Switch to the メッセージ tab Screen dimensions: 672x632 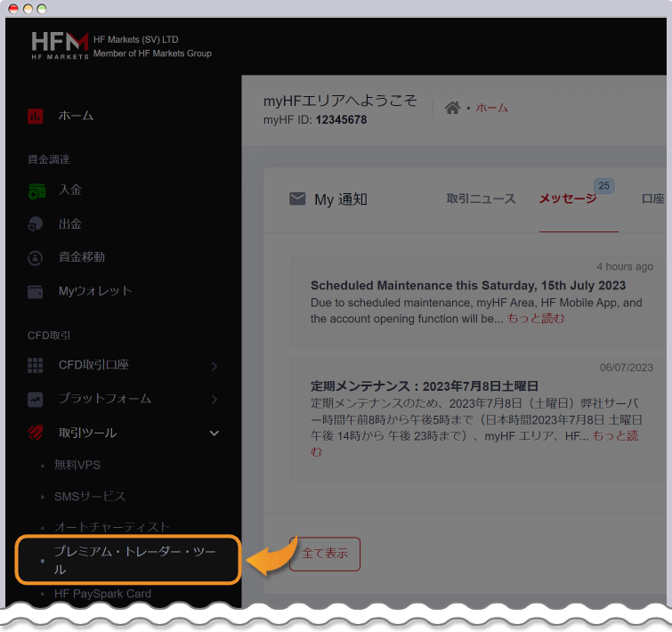point(568,199)
